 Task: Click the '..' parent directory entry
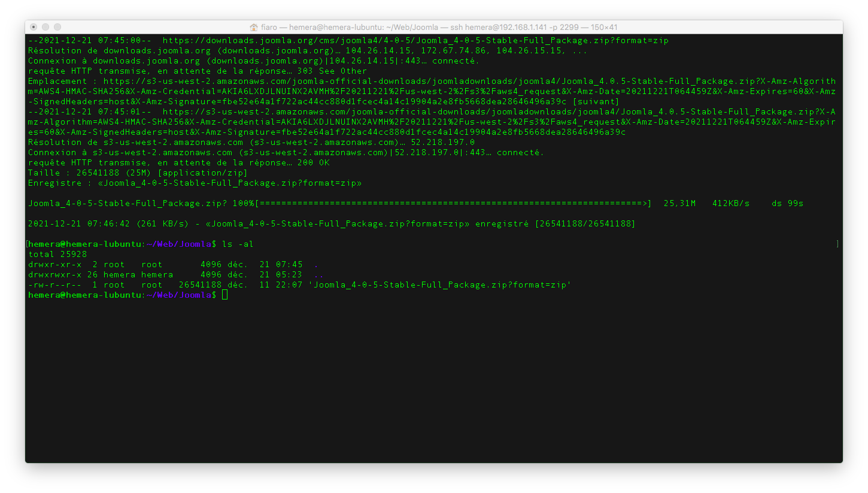point(318,275)
